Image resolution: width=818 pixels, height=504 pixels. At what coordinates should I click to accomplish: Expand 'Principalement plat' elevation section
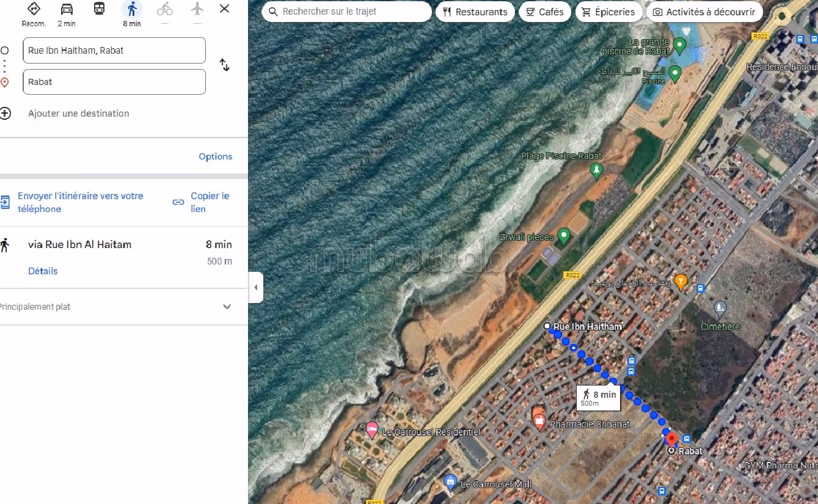(227, 307)
